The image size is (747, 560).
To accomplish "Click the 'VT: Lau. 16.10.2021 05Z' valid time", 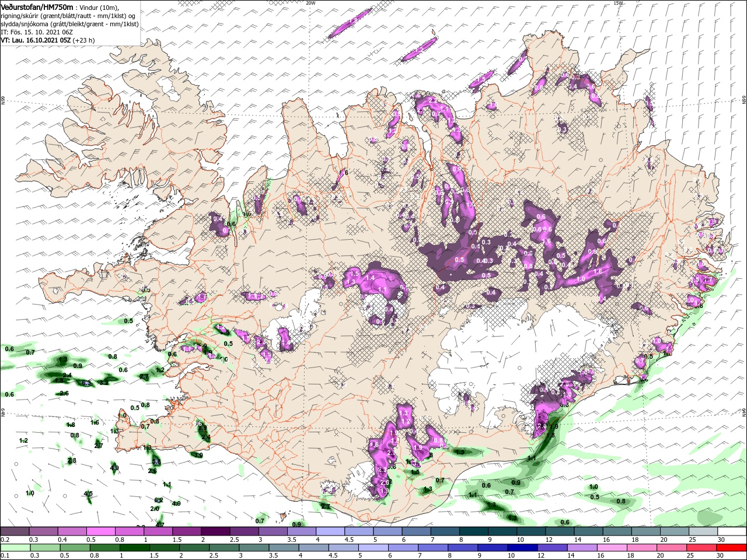I will pyautogui.click(x=36, y=40).
